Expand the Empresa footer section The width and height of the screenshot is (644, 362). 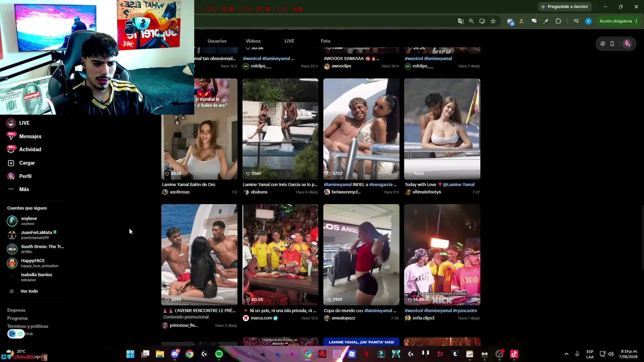pos(16,310)
